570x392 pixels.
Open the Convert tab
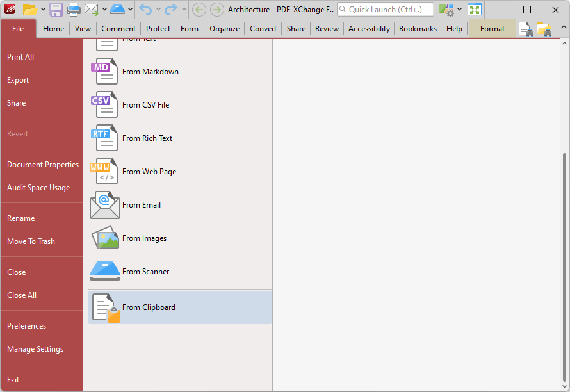click(x=263, y=29)
